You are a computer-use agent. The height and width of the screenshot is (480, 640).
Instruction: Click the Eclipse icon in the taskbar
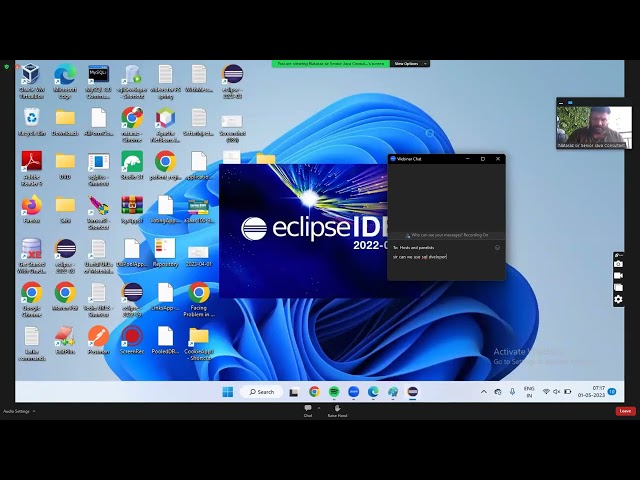pyautogui.click(x=413, y=392)
